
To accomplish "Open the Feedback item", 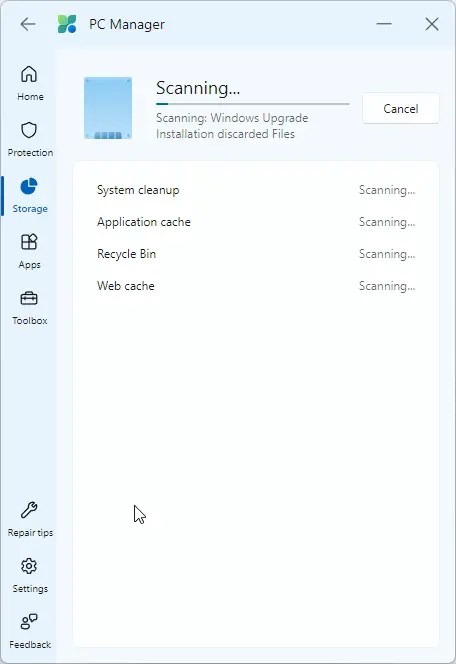I will 30,632.
